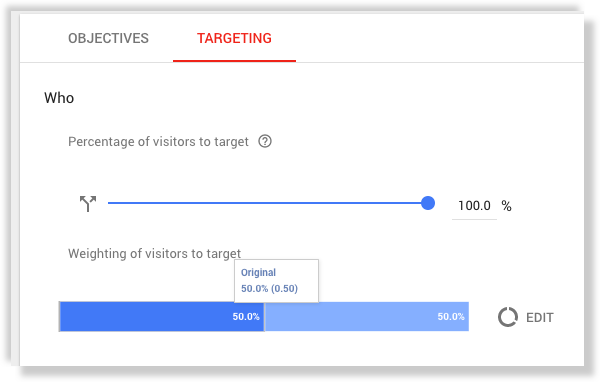The height and width of the screenshot is (382, 600).
Task: Click the 50.0% label in dark blue bar
Action: point(246,317)
